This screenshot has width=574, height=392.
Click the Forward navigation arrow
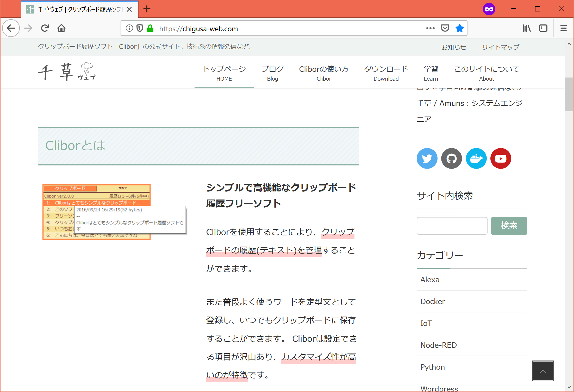pos(28,28)
